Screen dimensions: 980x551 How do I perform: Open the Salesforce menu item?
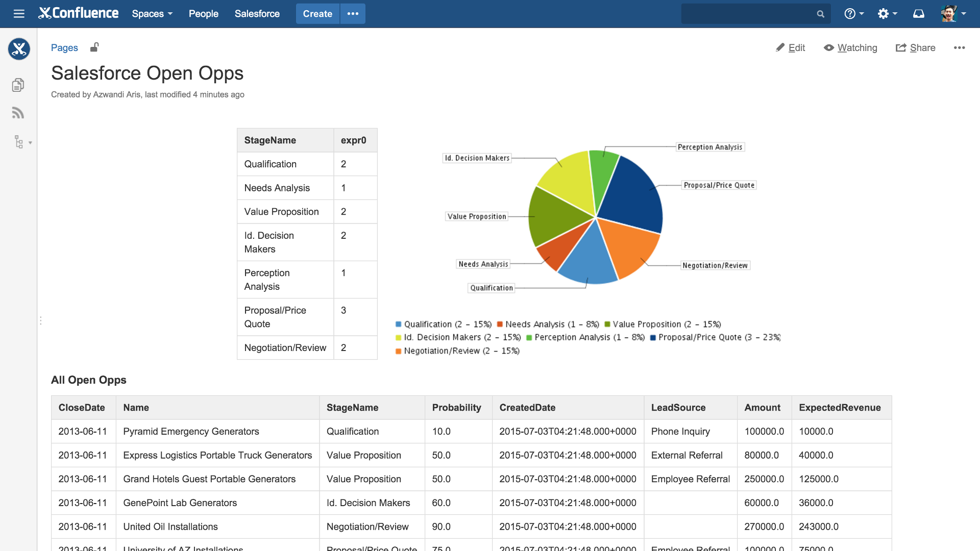[x=257, y=14]
